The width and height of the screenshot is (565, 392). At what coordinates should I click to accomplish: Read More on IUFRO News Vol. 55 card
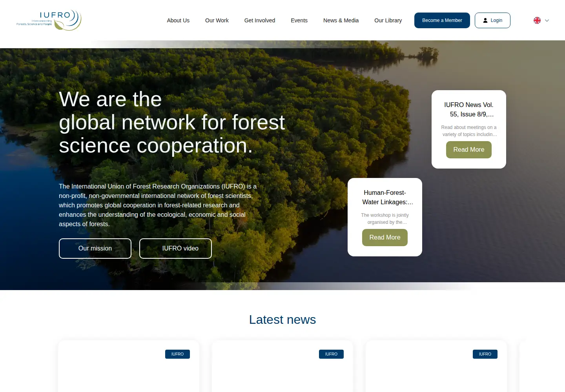(x=469, y=150)
